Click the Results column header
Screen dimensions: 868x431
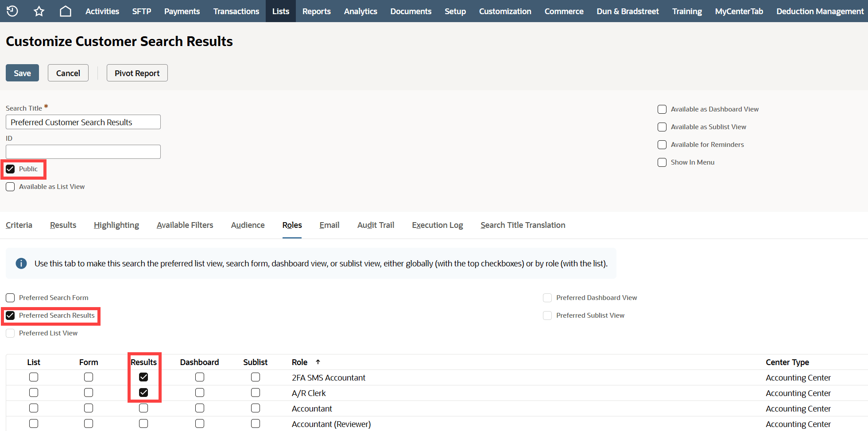[143, 362]
